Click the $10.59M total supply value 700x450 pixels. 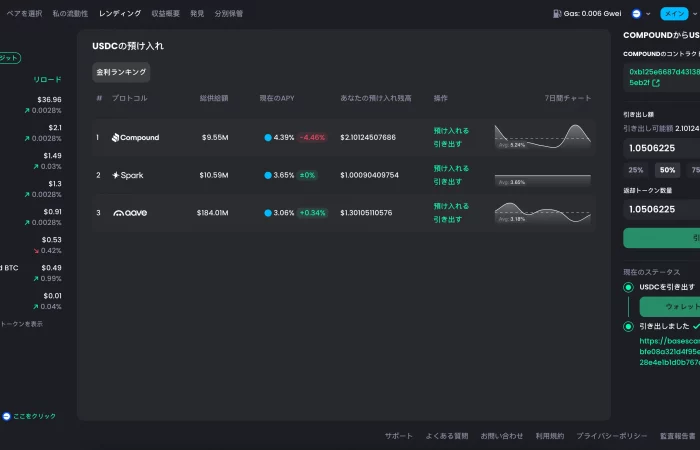pos(213,175)
